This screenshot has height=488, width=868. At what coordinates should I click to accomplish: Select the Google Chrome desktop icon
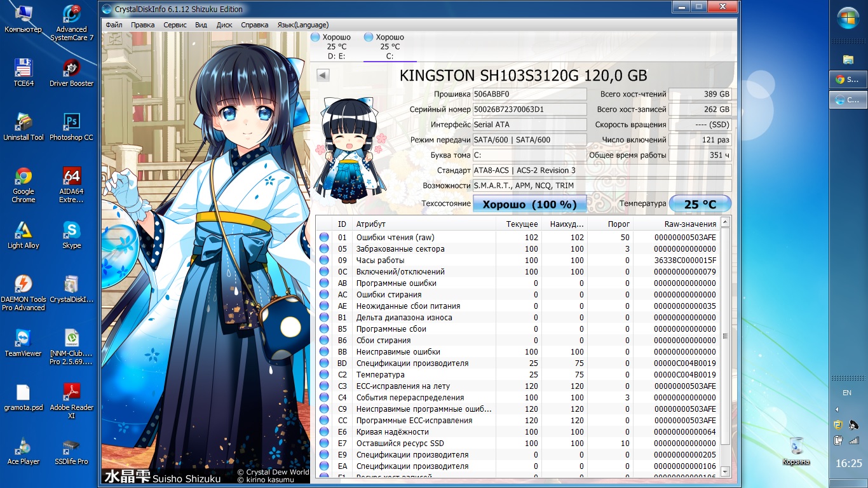[24, 185]
